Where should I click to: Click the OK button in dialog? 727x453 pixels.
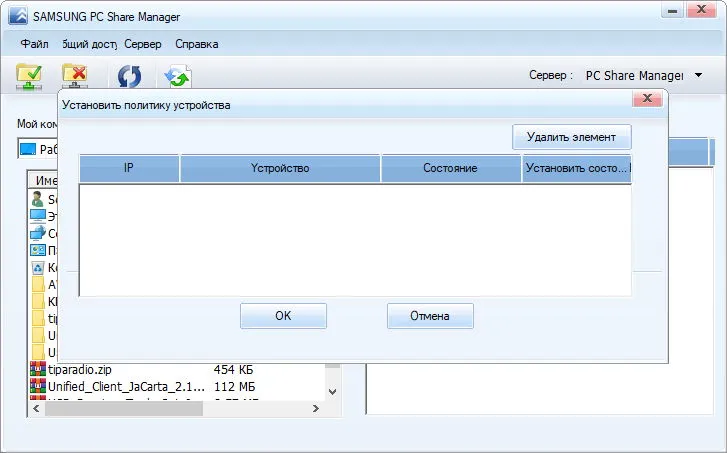click(283, 316)
